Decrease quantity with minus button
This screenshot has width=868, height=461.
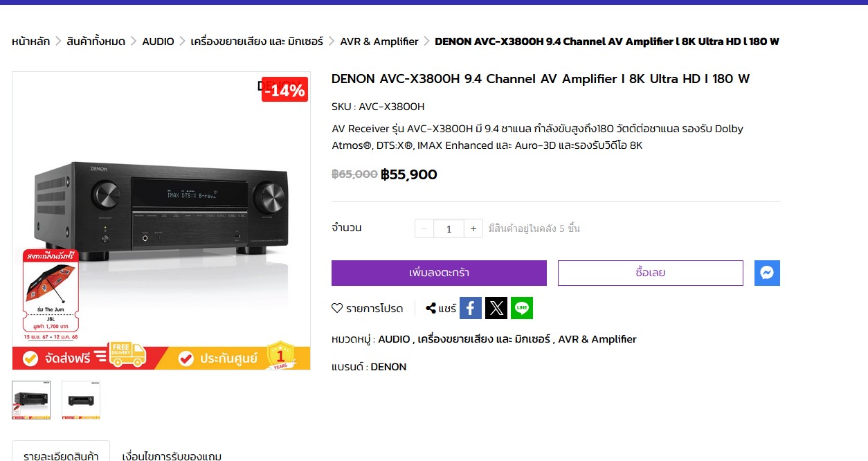point(424,228)
